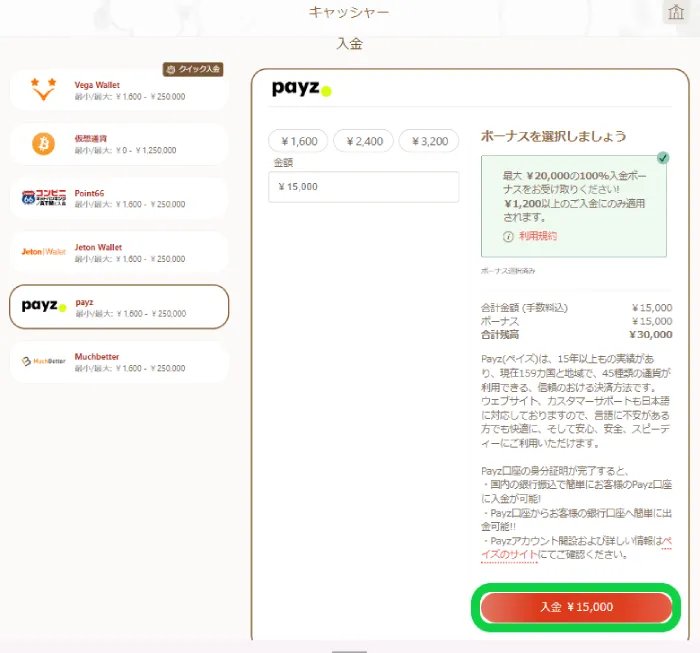Click the payz logo in sidebar
The image size is (700, 653).
pyautogui.click(x=44, y=306)
